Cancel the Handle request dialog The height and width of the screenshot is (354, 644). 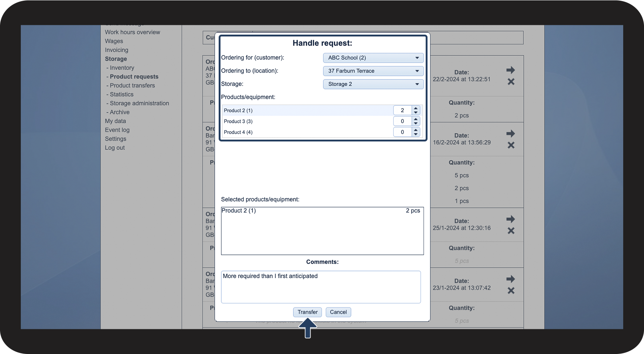click(x=338, y=312)
